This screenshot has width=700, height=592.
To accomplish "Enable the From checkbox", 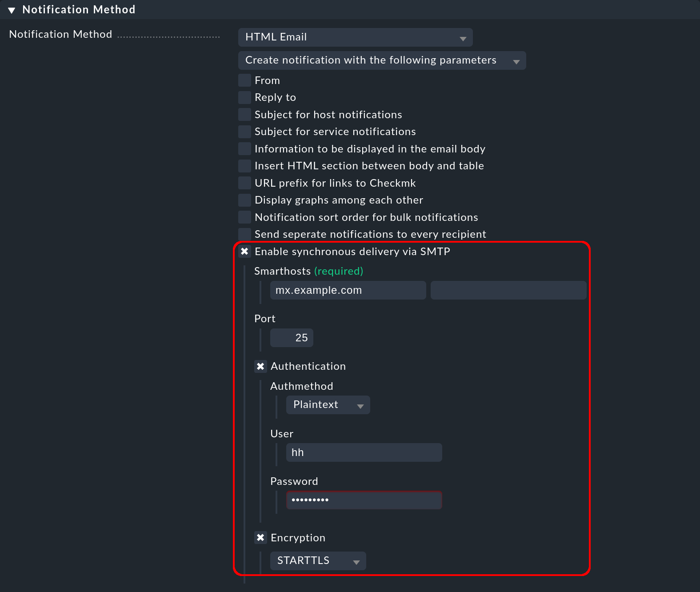I will point(244,80).
